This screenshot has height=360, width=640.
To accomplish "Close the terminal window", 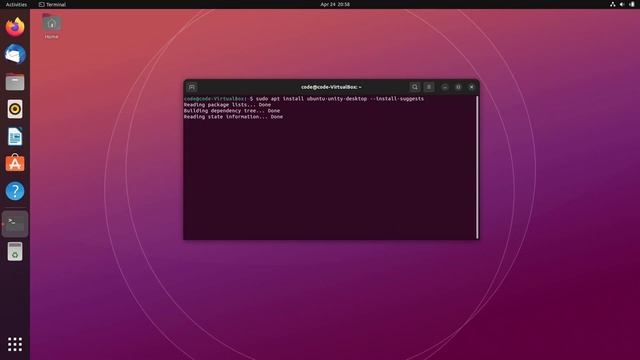I will pyautogui.click(x=471, y=87).
